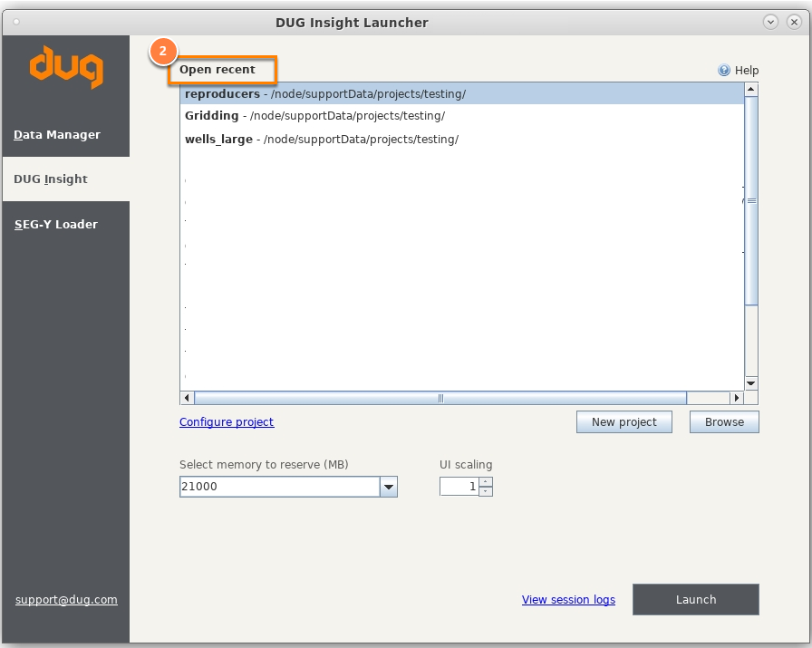Viewport: 812px width, 648px height.
Task: Open the Configure project link
Action: (227, 422)
